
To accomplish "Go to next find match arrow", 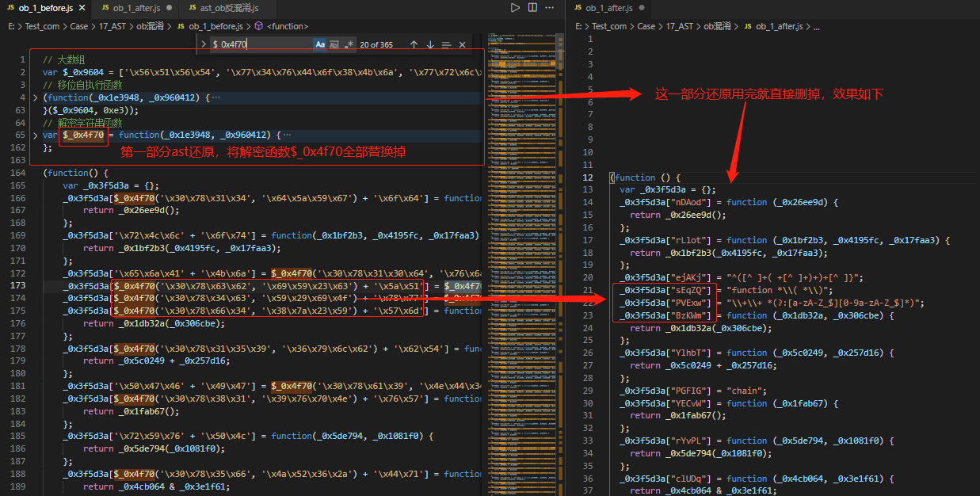I will coord(430,44).
